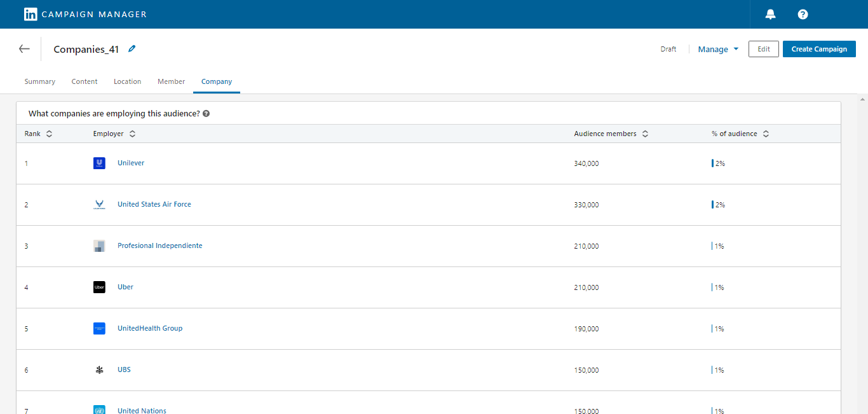The height and width of the screenshot is (414, 868).
Task: Click the UBS logo
Action: tap(99, 370)
